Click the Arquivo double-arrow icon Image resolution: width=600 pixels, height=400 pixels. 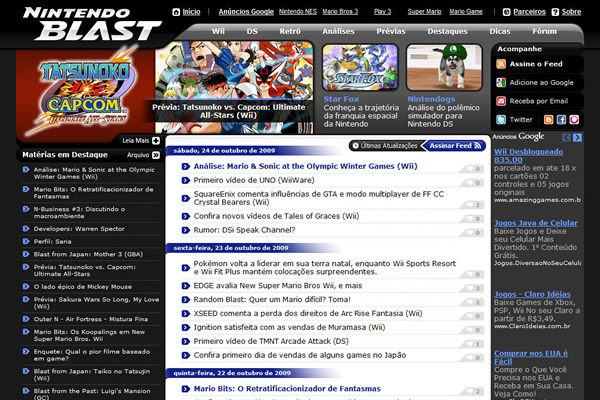click(x=156, y=155)
